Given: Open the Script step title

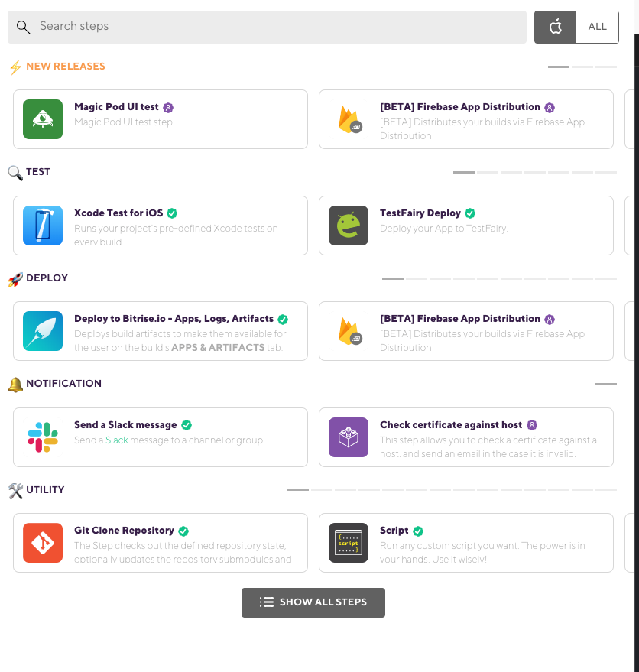Looking at the screenshot, I should tap(394, 530).
